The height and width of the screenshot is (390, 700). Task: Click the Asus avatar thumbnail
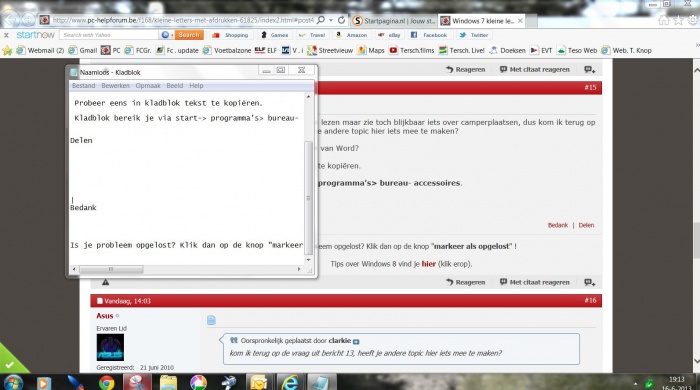click(110, 347)
